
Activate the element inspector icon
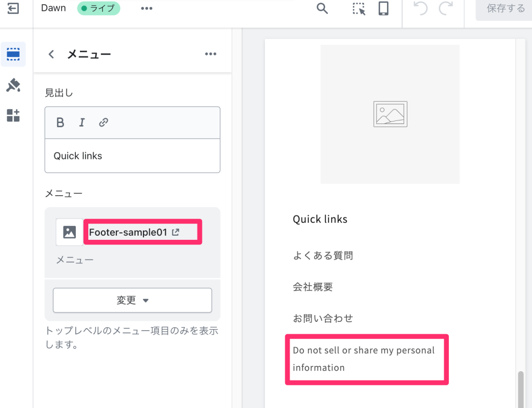tap(358, 9)
